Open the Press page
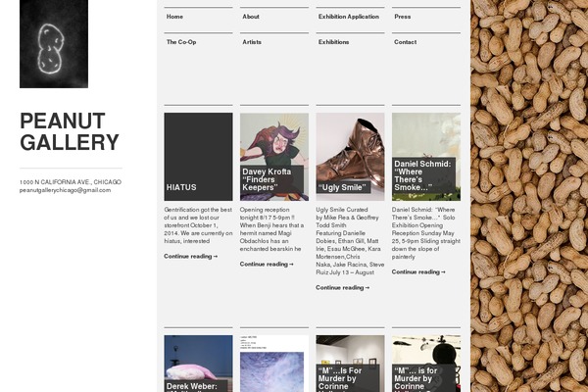Image resolution: width=588 pixels, height=392 pixels. (403, 17)
